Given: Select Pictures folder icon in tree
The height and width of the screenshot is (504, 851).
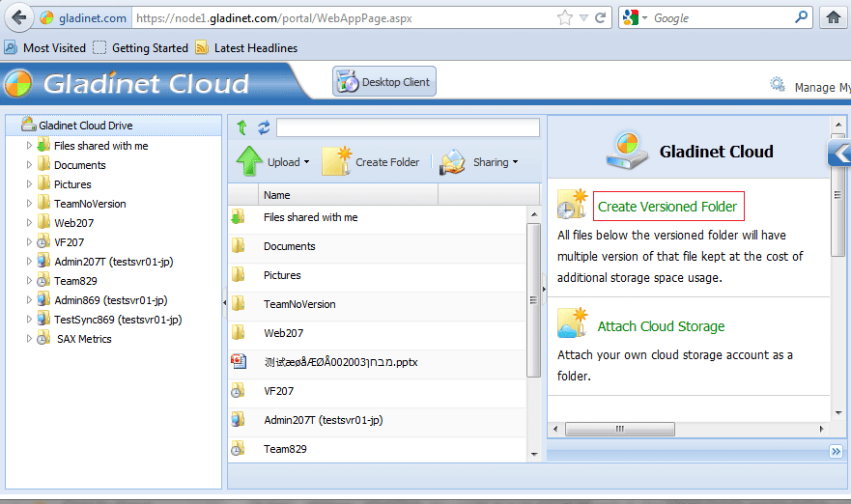Looking at the screenshot, I should point(43,183).
